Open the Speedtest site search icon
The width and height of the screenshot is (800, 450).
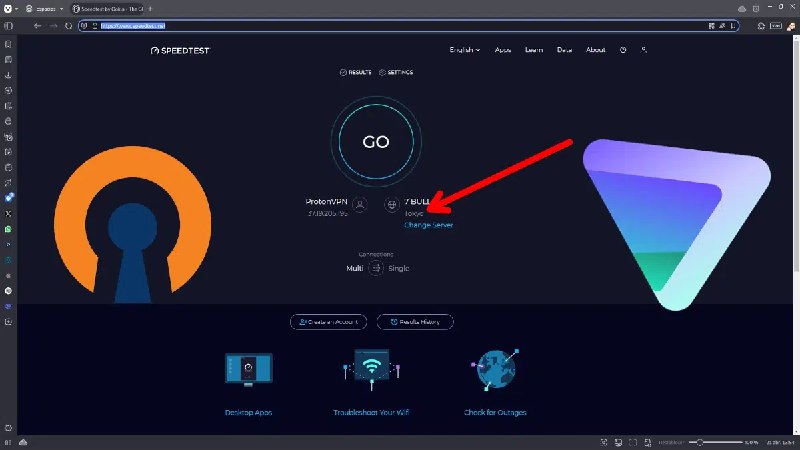point(644,50)
